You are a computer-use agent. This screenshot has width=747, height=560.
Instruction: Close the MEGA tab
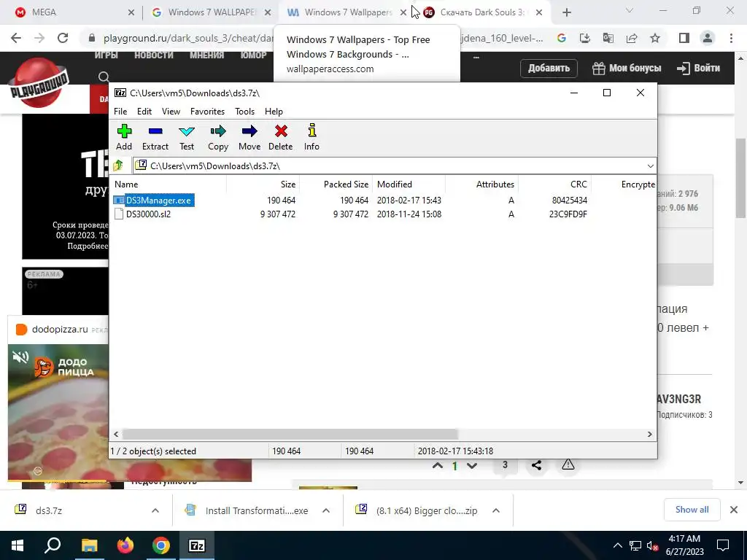point(131,13)
